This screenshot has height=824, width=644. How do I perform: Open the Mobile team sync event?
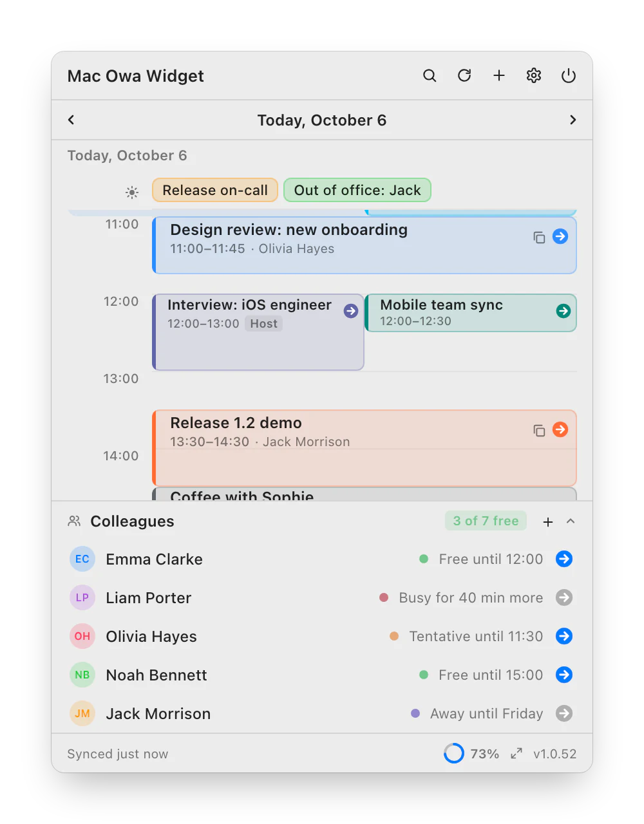coord(471,313)
